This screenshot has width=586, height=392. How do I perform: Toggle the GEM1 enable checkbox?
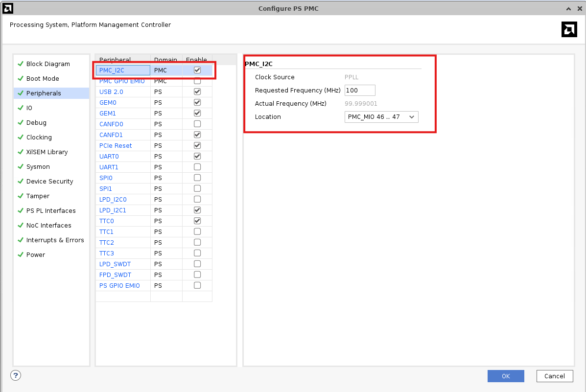click(197, 113)
